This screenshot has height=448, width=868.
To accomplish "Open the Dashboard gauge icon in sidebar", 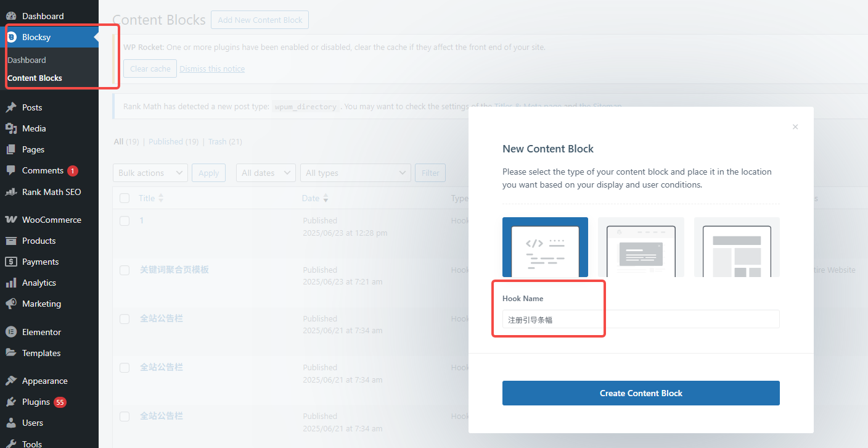I will pyautogui.click(x=11, y=16).
